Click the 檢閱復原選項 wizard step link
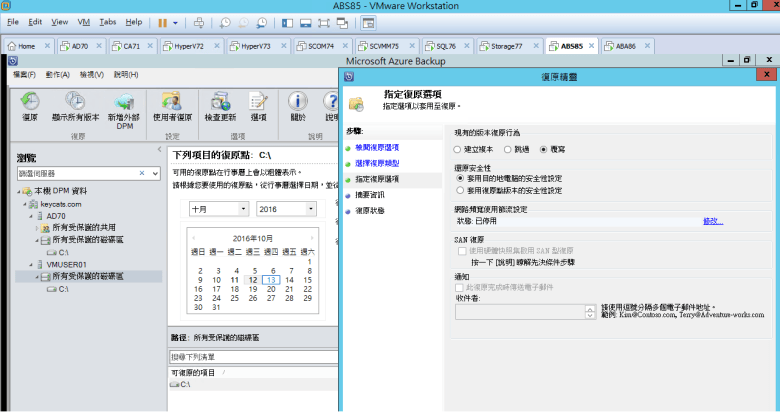This screenshot has width=780, height=412. click(x=383, y=147)
